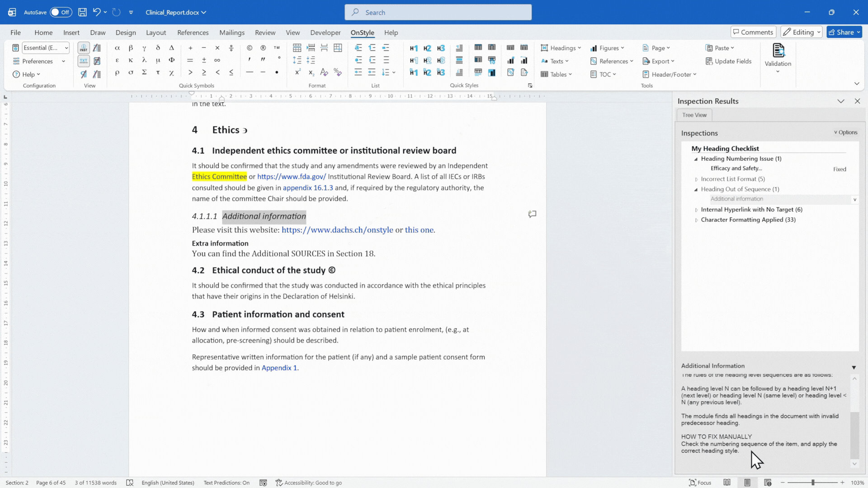Apply superscript formatting
868x488 pixels.
297,72
